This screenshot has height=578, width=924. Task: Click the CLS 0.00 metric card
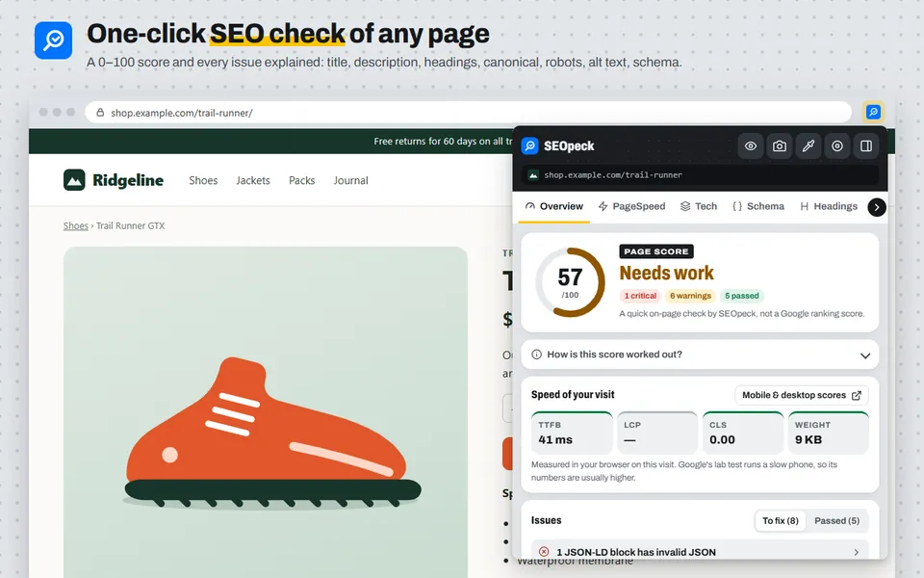pyautogui.click(x=742, y=433)
